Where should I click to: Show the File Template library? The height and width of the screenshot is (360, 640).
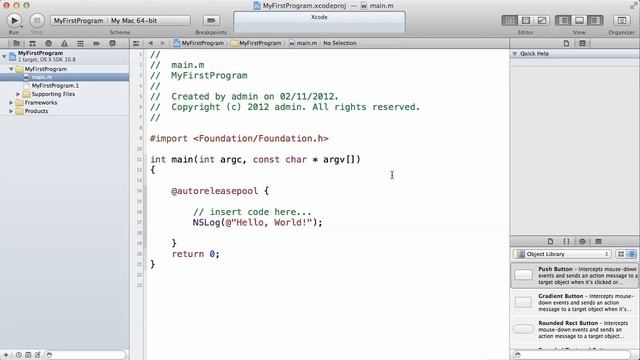[x=550, y=241]
